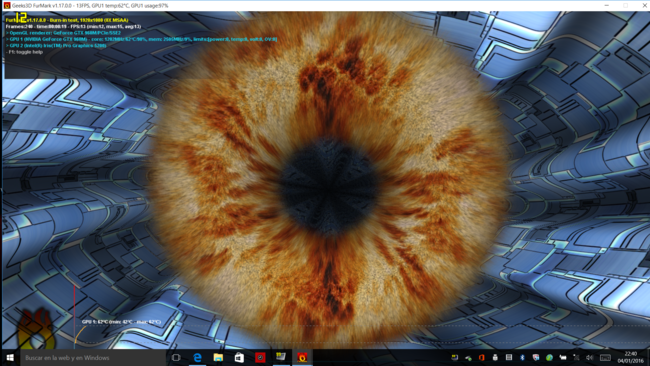Click the safely-remove-hardware tray icon with green check
650x366 pixels.
(468, 358)
